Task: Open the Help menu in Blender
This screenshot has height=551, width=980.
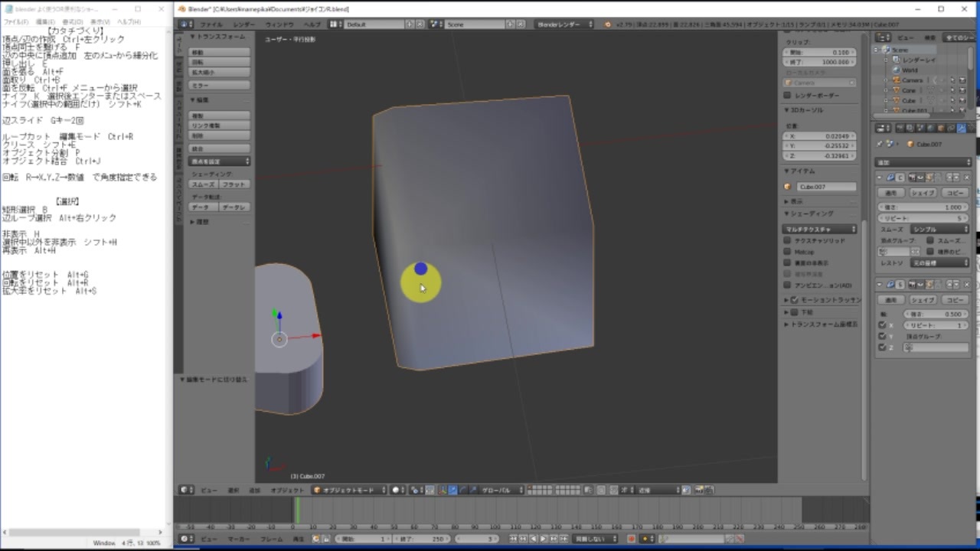Action: pos(312,24)
